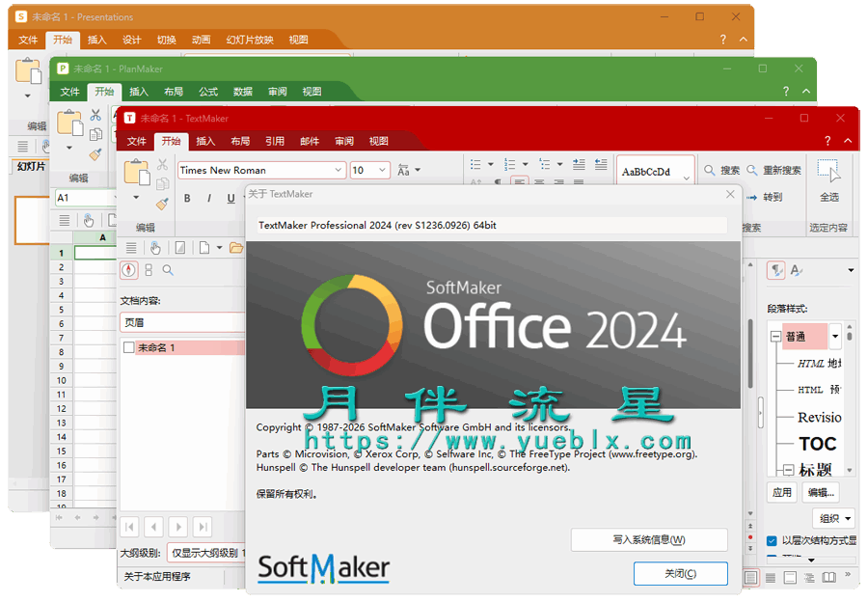This screenshot has width=868, height=602.
Task: Select paragraph styles icon in right sidebar
Action: tap(775, 270)
